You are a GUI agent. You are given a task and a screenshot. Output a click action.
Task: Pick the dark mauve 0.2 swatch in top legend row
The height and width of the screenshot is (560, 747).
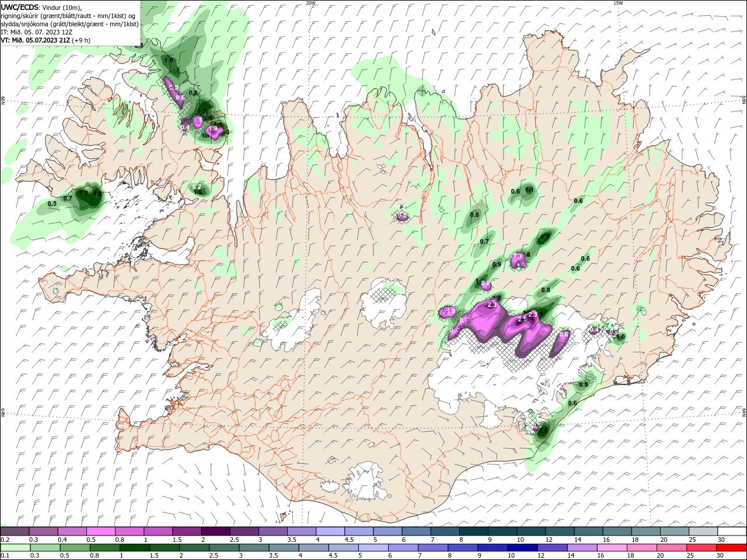15,532
